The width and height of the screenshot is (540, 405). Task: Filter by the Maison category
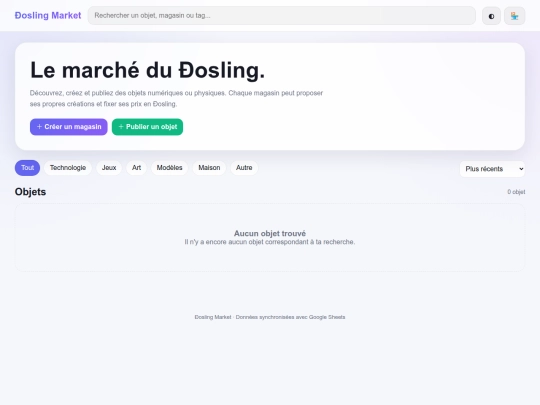pyautogui.click(x=209, y=168)
